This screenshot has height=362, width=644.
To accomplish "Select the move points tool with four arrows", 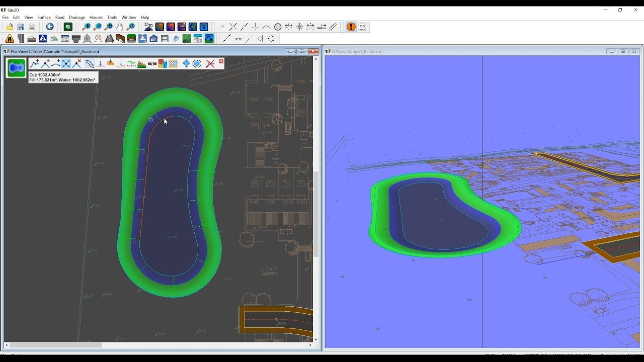I will click(x=66, y=63).
